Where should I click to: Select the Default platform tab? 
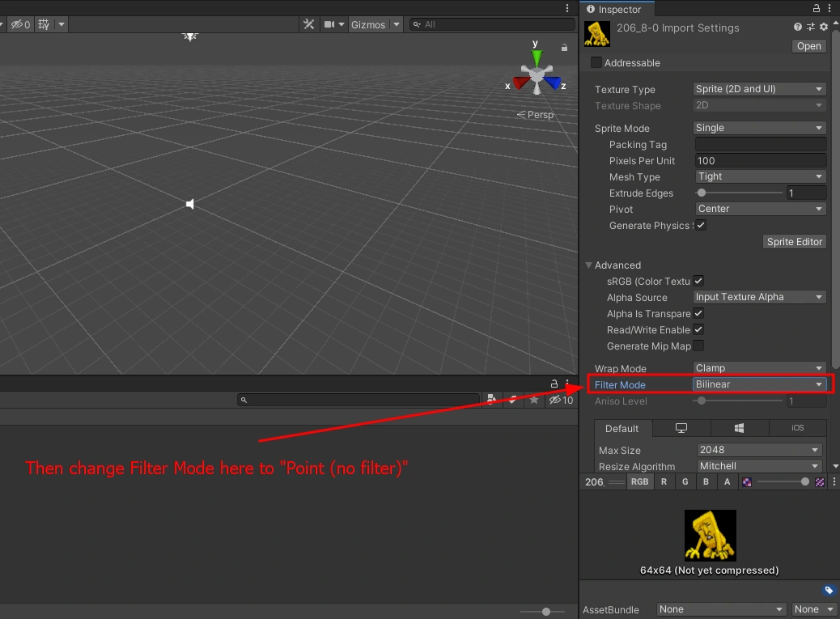622,428
